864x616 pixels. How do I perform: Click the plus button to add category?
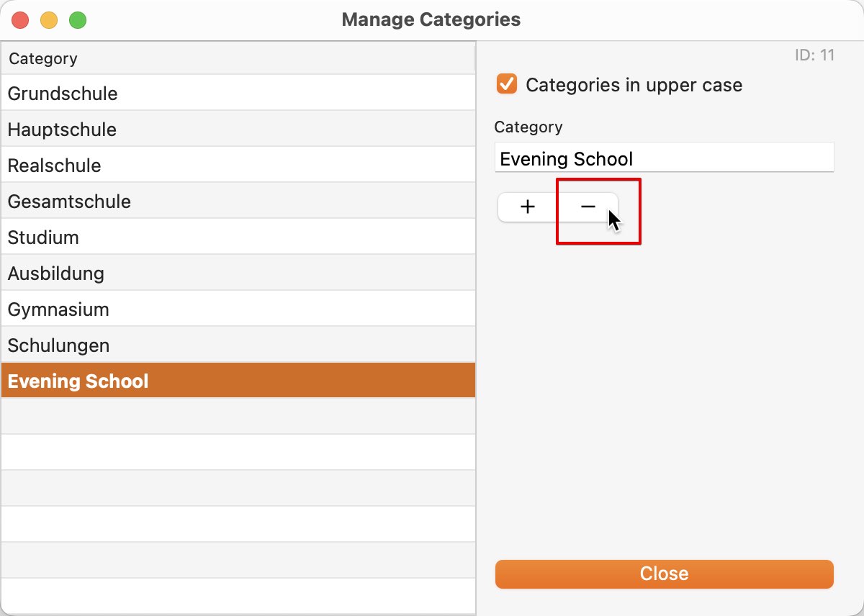point(527,207)
